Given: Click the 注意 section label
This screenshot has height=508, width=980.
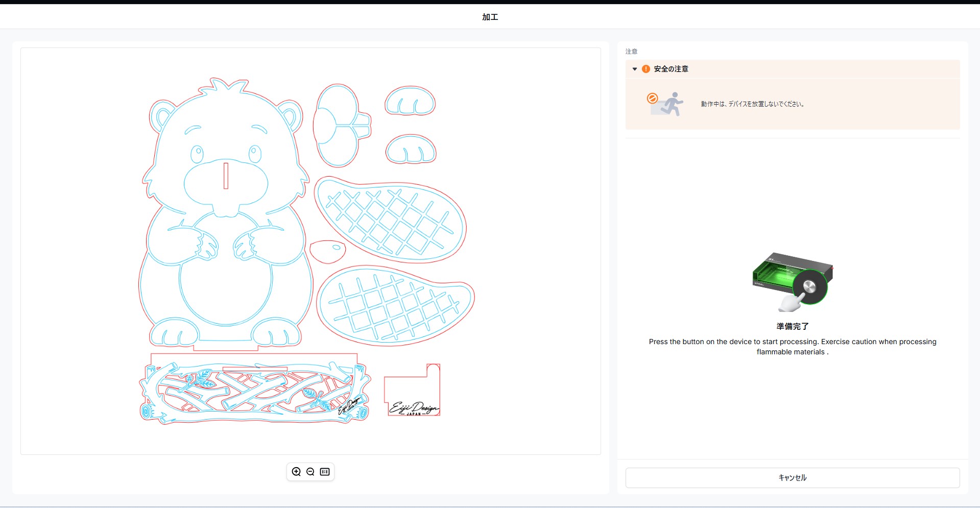Looking at the screenshot, I should click(631, 52).
